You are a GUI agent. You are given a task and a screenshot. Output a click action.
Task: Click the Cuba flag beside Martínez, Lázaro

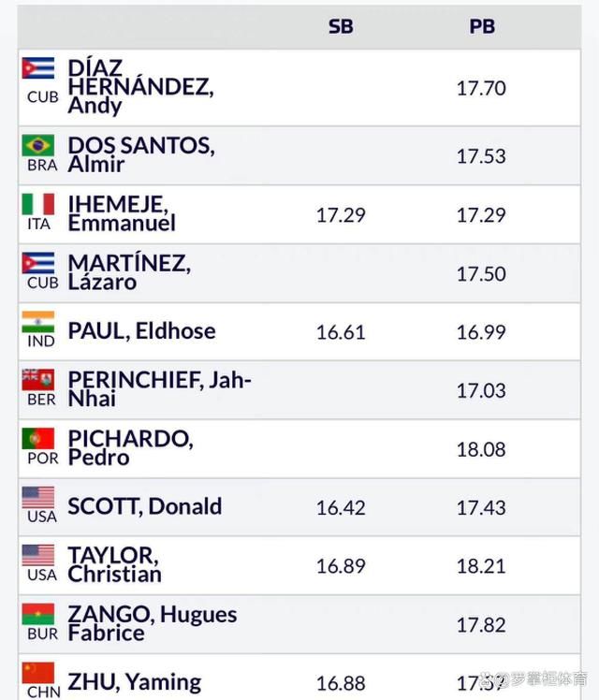[x=38, y=263]
